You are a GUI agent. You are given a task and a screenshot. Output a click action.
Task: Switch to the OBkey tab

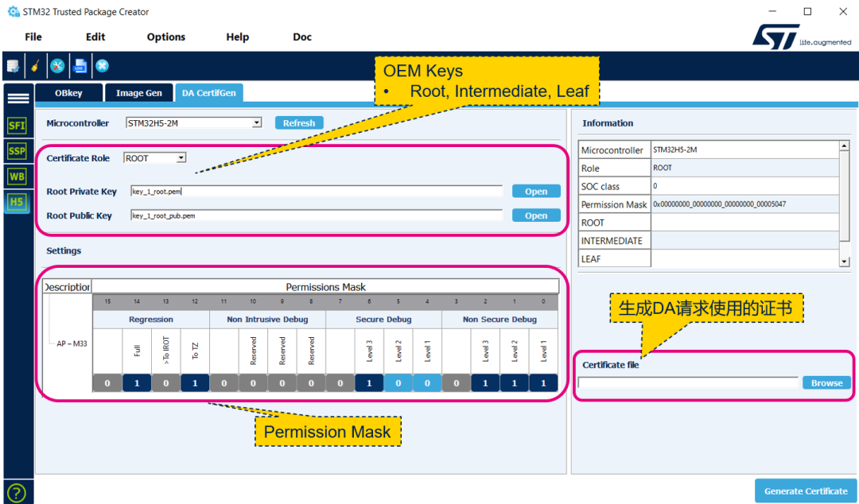point(68,93)
